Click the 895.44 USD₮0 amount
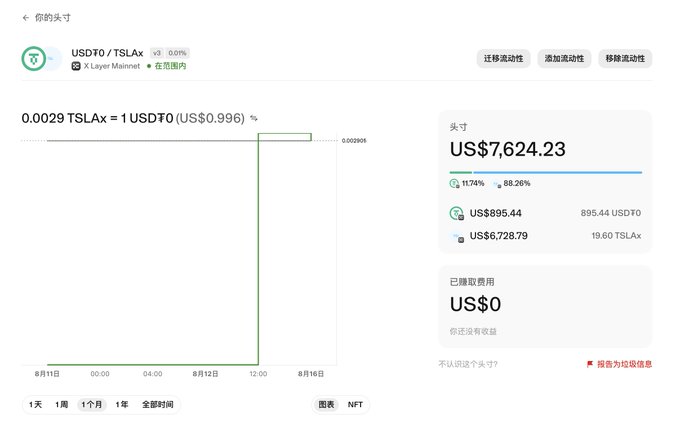The width and height of the screenshot is (680, 432). (x=611, y=213)
